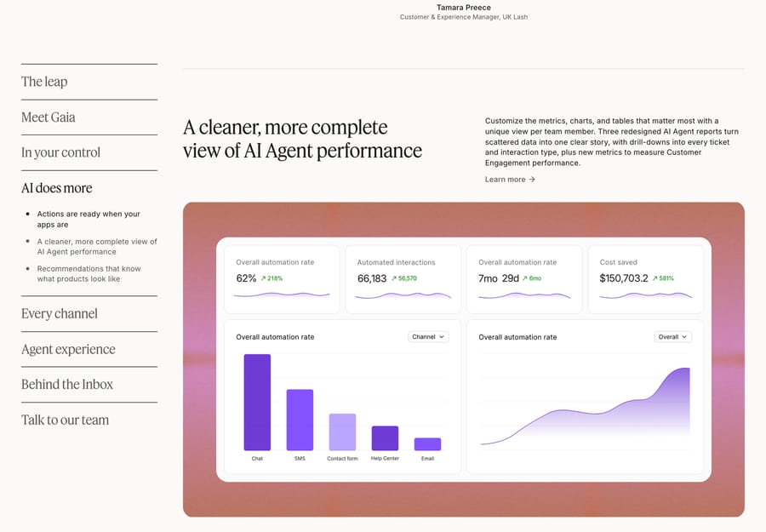Navigate to Every channel section
Viewport: 766px width, 532px height.
(60, 313)
